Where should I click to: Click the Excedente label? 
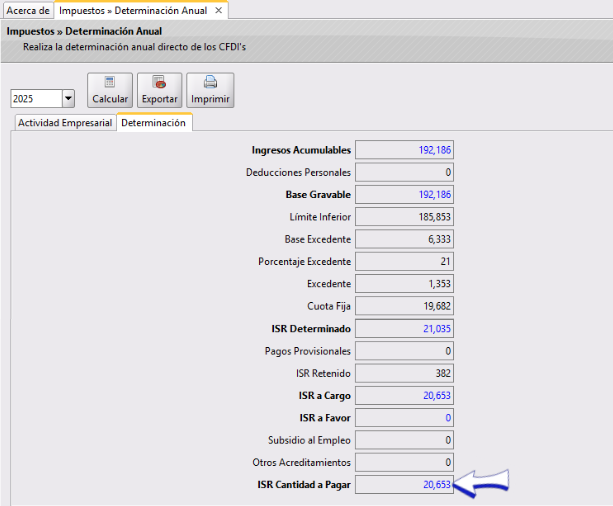point(329,284)
